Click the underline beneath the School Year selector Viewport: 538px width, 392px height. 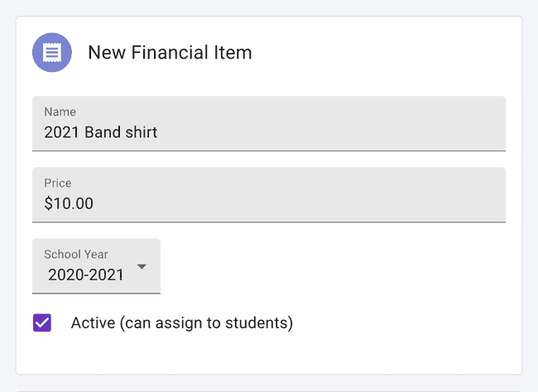point(96,293)
